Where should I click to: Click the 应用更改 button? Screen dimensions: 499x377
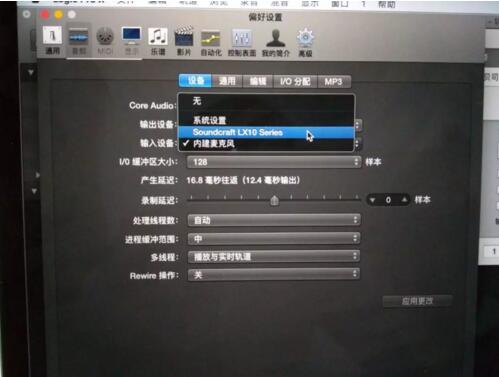417,301
